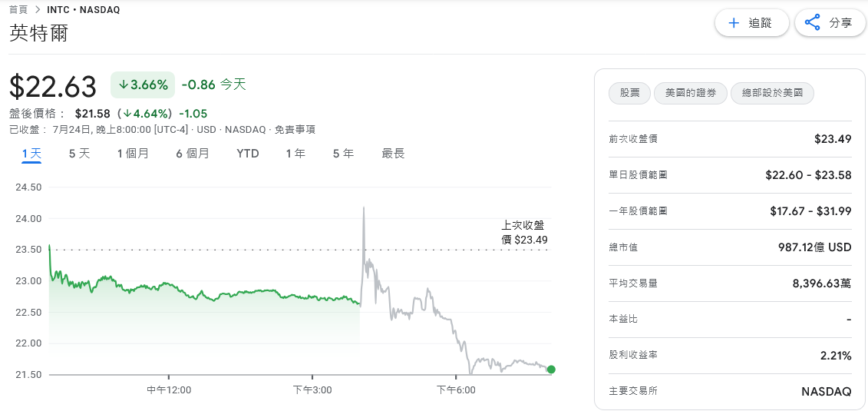Screen dimensions: 868x411
Task: Select the 1 天 time range tab
Action: (31, 154)
